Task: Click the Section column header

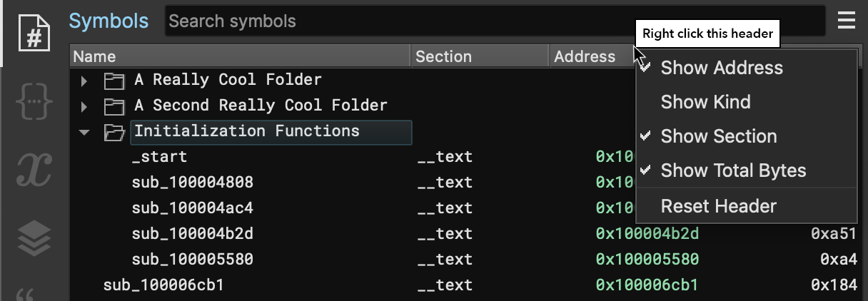Action: 480,56
